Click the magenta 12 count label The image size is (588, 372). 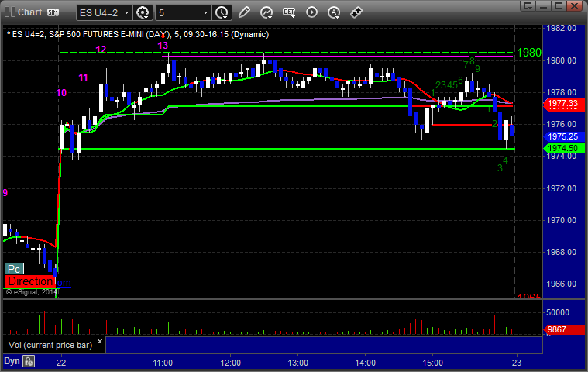(101, 49)
